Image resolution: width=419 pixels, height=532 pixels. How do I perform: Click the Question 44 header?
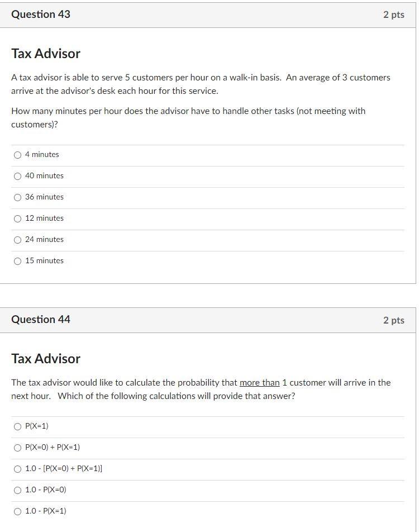(41, 319)
